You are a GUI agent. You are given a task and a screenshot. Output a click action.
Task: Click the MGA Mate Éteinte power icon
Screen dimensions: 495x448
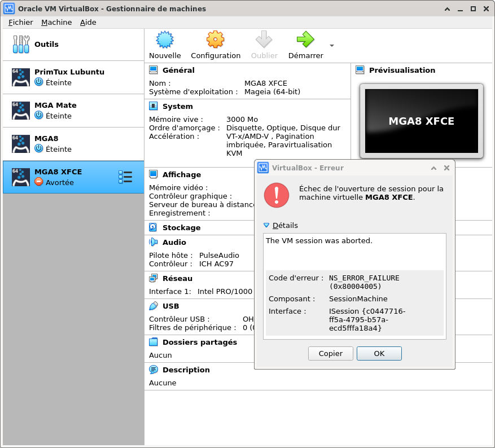click(x=38, y=115)
